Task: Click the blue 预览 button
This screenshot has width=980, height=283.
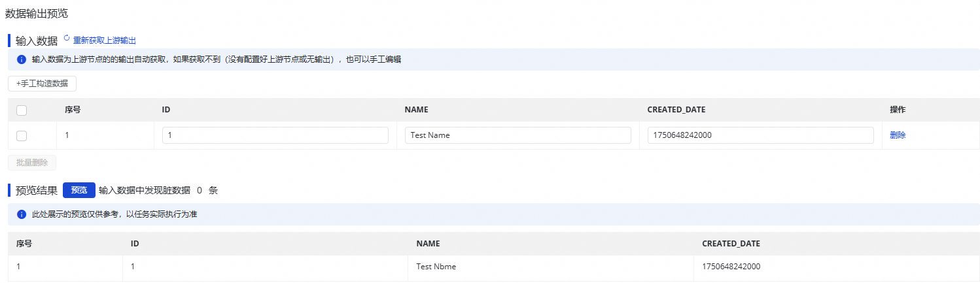Action: pyautogui.click(x=79, y=190)
